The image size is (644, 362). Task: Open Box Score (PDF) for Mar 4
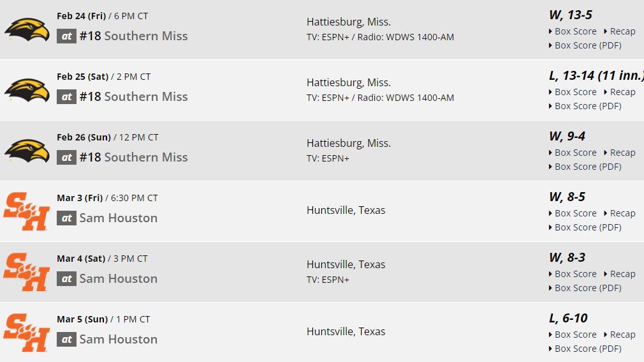587,288
